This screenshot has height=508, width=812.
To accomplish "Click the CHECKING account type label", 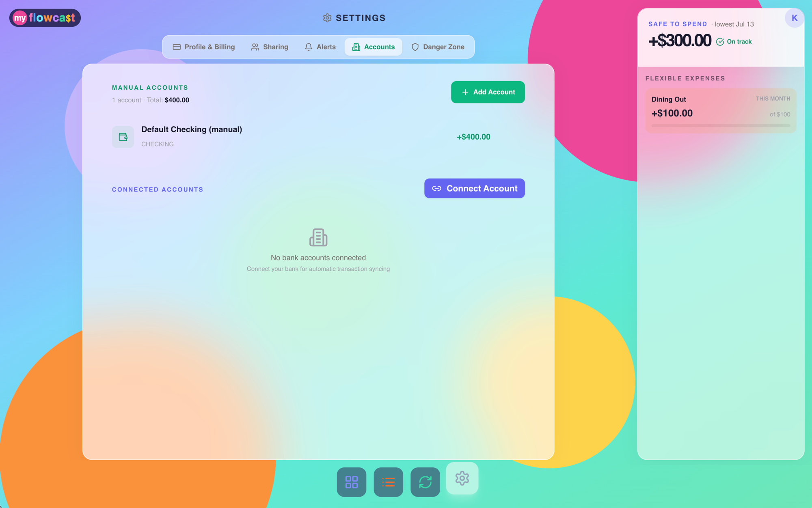I will [158, 144].
